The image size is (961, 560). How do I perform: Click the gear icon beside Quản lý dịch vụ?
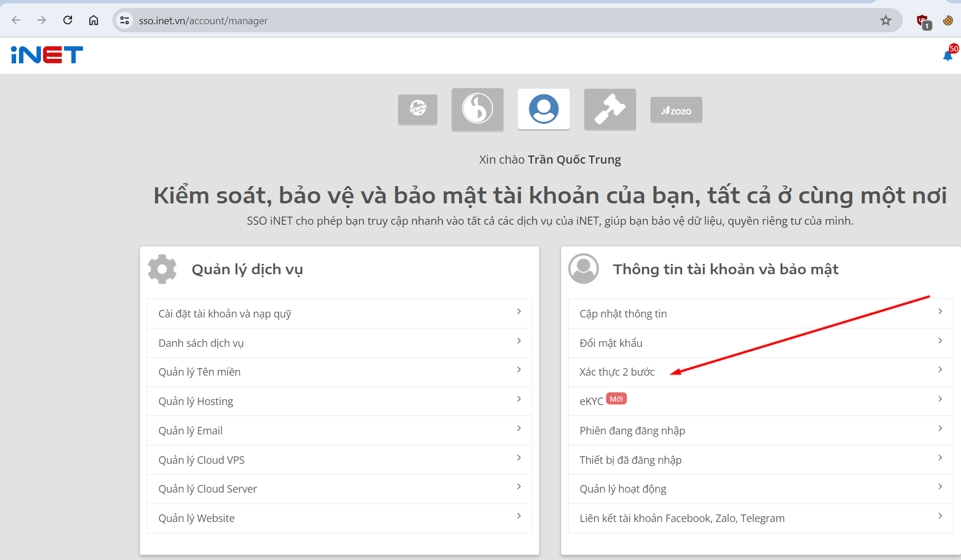tap(162, 268)
